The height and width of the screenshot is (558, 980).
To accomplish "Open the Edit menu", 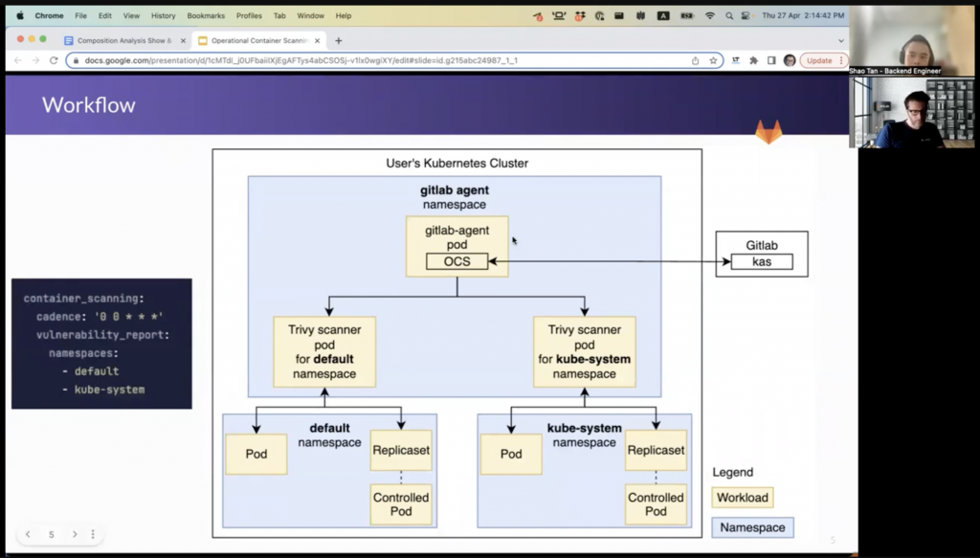I will pos(105,15).
